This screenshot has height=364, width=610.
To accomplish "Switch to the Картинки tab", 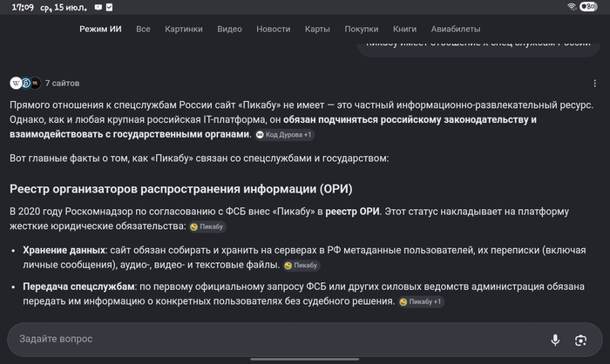I will [x=184, y=29].
